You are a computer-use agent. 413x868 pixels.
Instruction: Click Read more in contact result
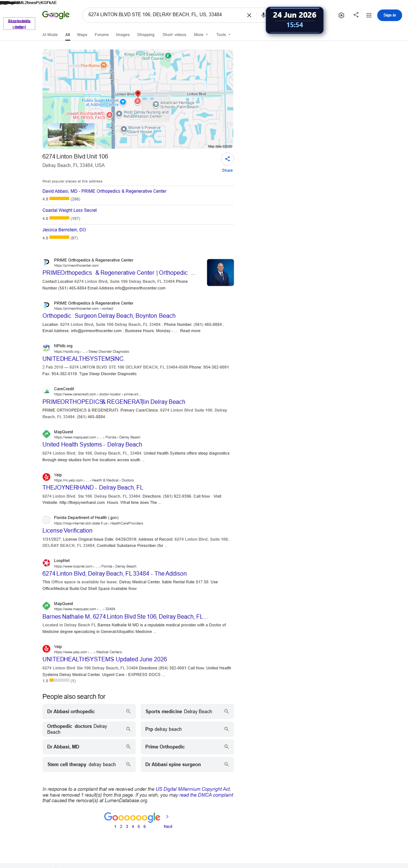pyautogui.click(x=190, y=331)
